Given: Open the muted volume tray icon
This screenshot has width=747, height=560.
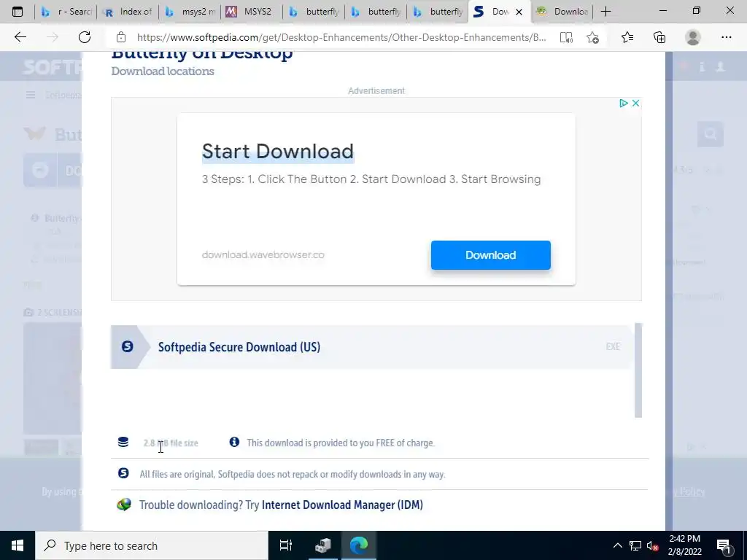Looking at the screenshot, I should 652,545.
